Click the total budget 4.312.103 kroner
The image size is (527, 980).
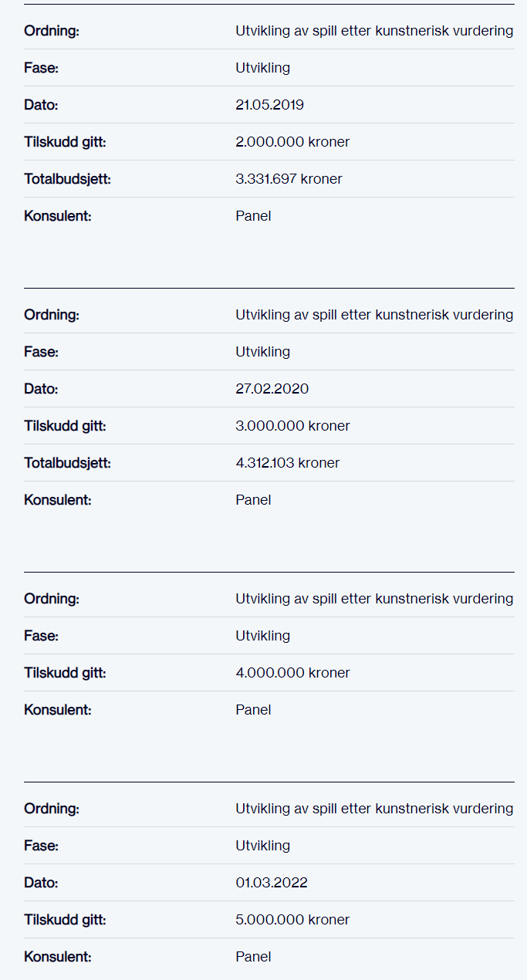coord(287,463)
